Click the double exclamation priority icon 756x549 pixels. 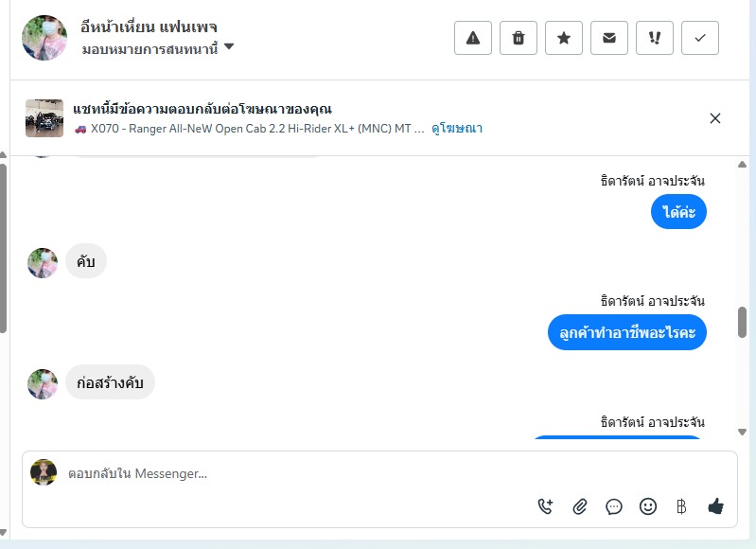[655, 38]
